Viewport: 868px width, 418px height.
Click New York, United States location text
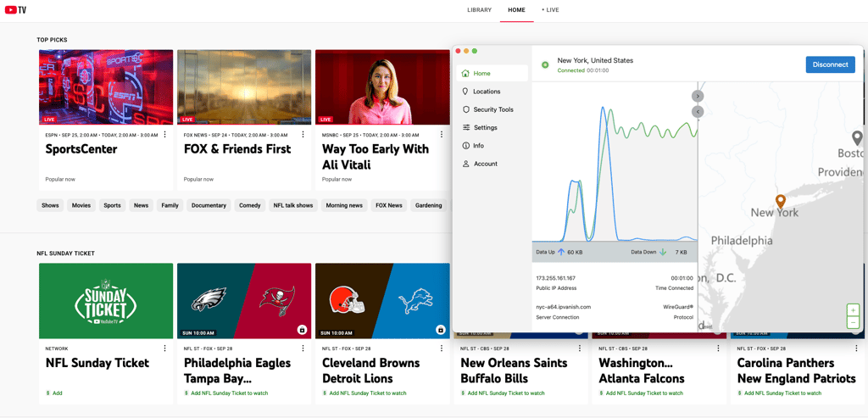click(595, 60)
